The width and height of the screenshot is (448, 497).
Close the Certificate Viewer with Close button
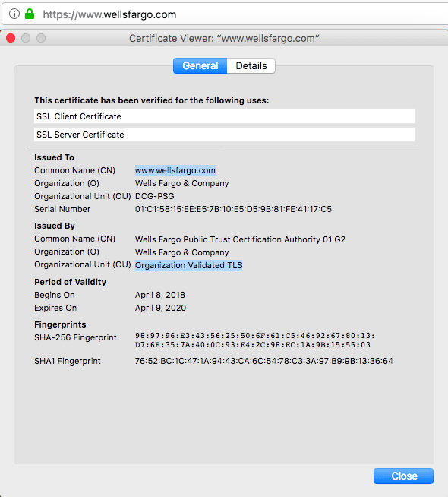403,476
